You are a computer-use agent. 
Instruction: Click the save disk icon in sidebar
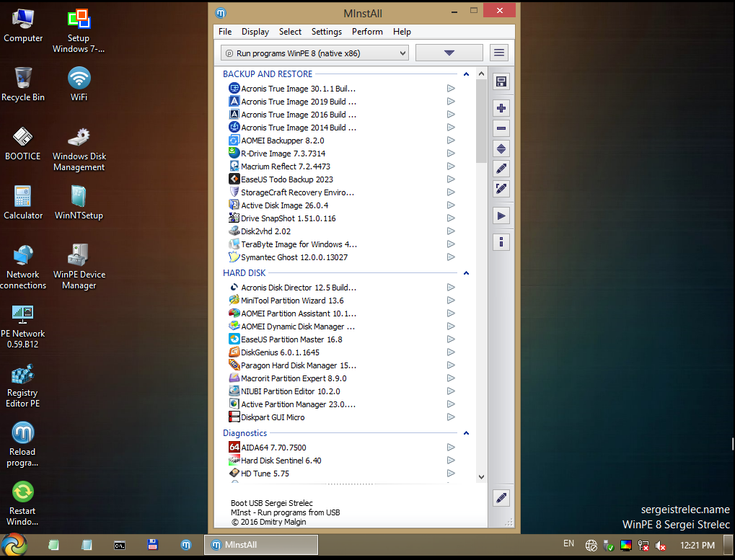click(501, 82)
